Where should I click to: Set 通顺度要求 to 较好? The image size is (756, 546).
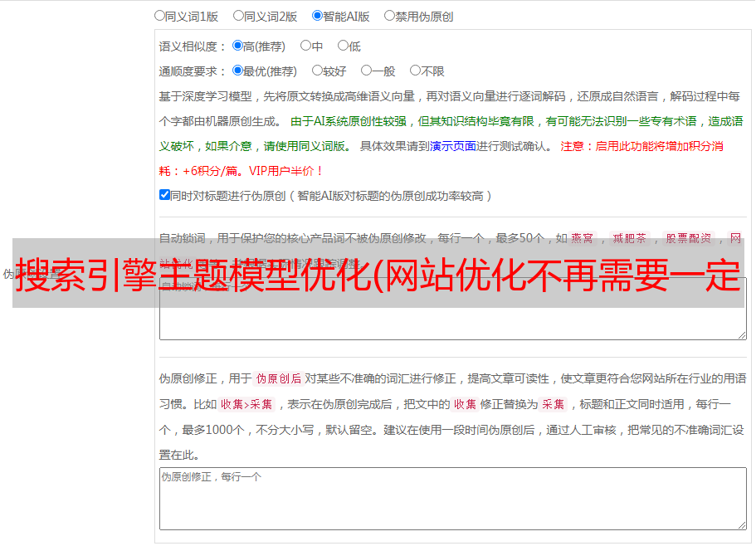click(317, 71)
